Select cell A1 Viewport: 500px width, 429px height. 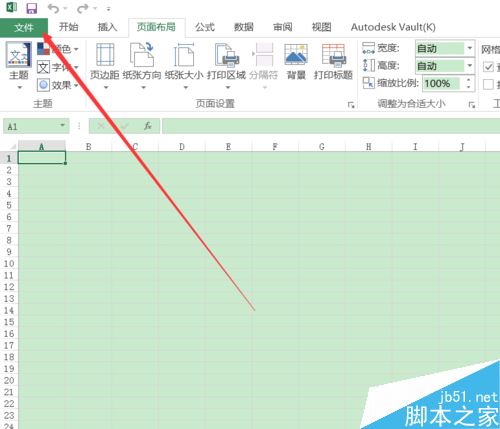[42, 158]
